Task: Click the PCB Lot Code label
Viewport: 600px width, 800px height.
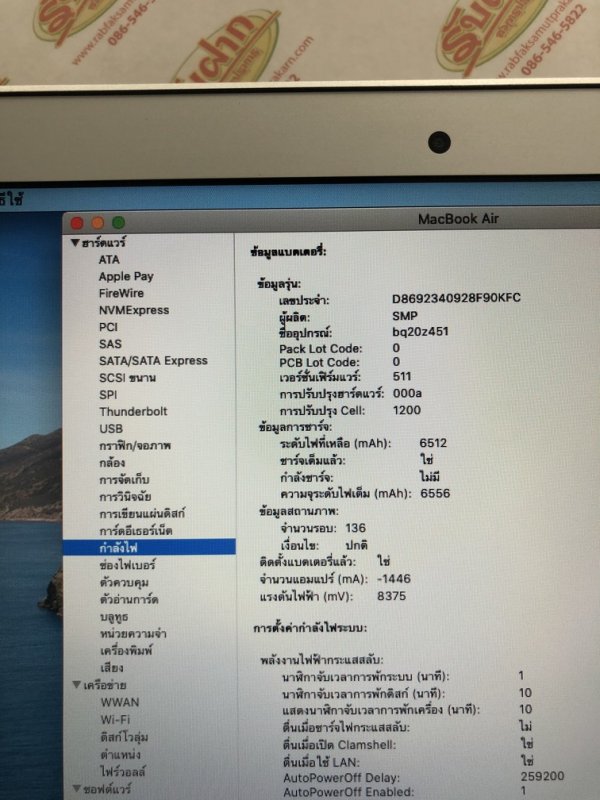Action: coord(319,363)
